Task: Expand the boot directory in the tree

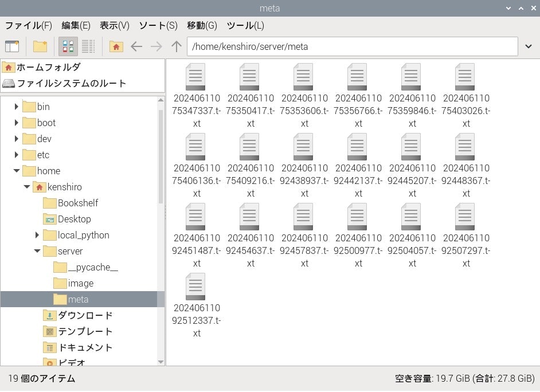Action: 15,123
